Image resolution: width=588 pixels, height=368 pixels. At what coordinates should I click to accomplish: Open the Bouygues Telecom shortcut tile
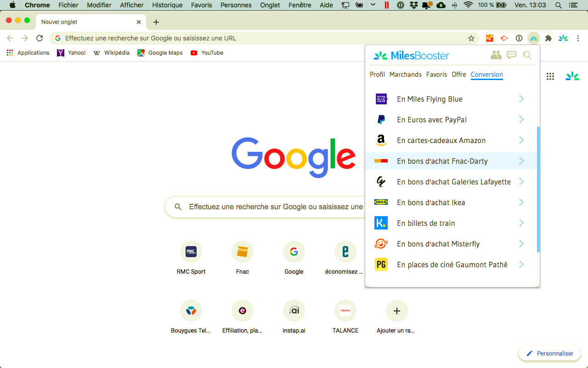click(x=191, y=316)
